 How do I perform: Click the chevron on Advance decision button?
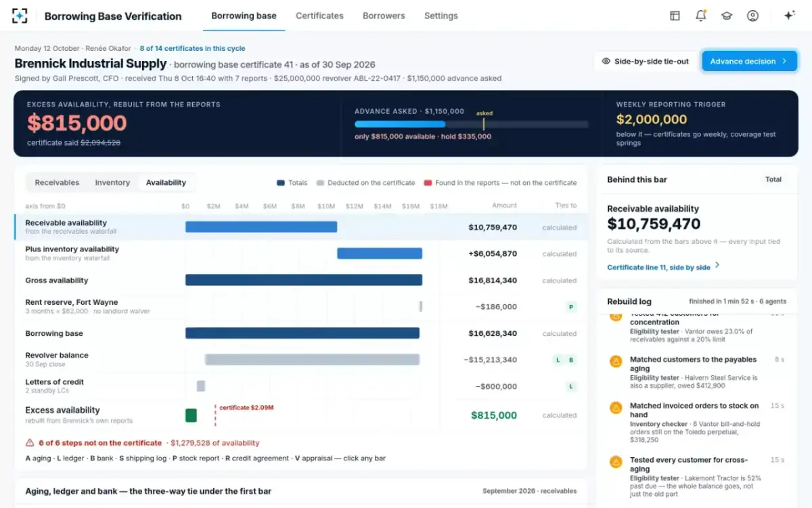coord(785,61)
